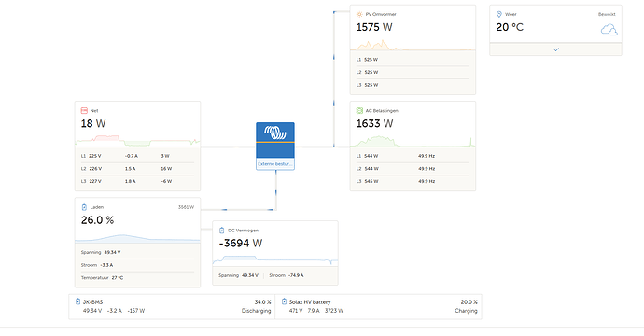Click the Net L1 225 V row
This screenshot has width=644, height=336.
click(137, 156)
